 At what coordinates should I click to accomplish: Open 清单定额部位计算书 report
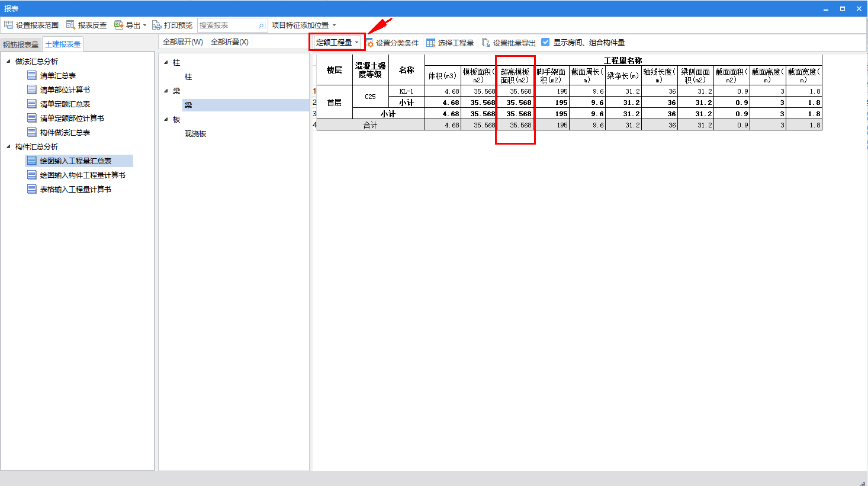(x=72, y=119)
